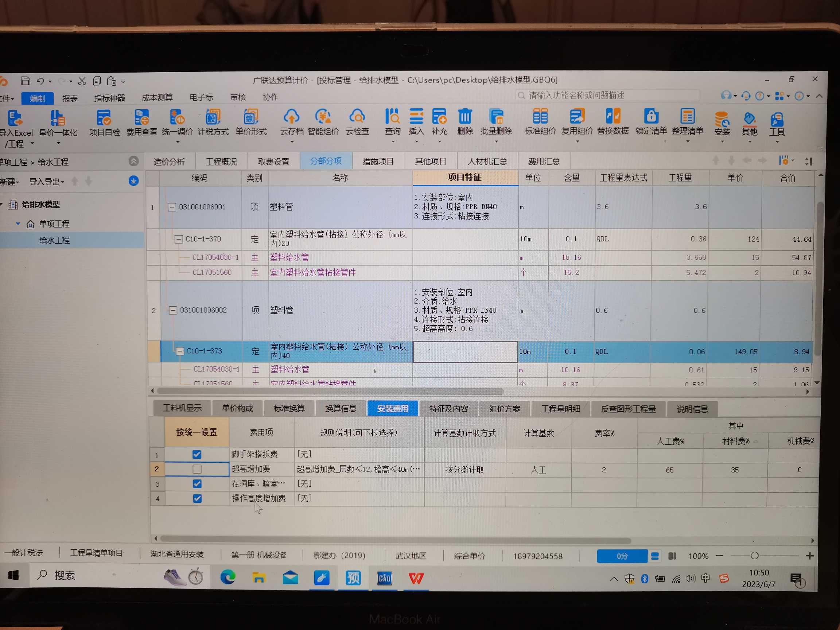Click the 云存档 cloud save icon
840x630 pixels.
(291, 117)
